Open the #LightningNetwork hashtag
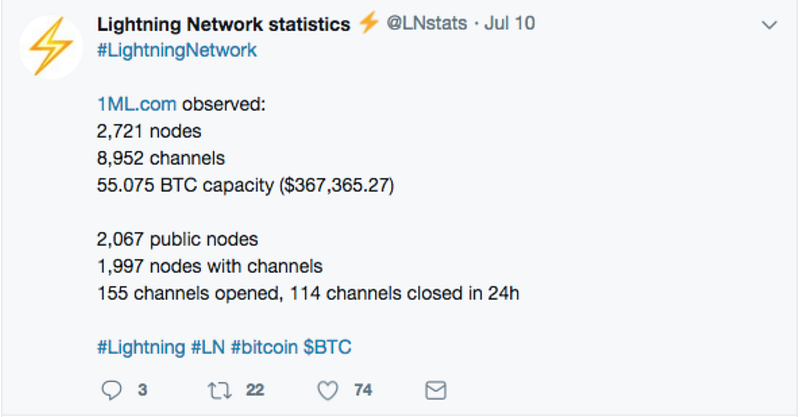This screenshot has width=800, height=417. [x=177, y=50]
